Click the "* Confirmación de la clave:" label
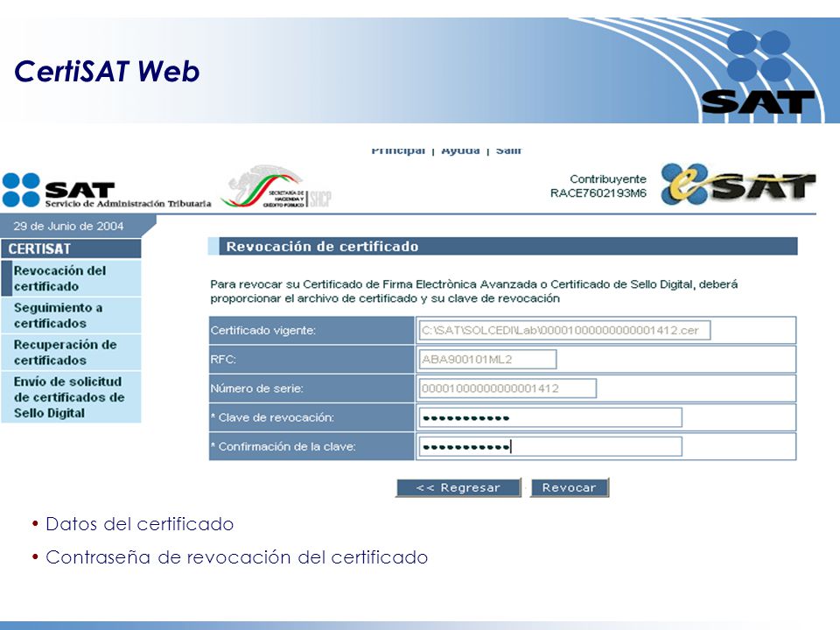The height and width of the screenshot is (630, 840). pos(283,446)
